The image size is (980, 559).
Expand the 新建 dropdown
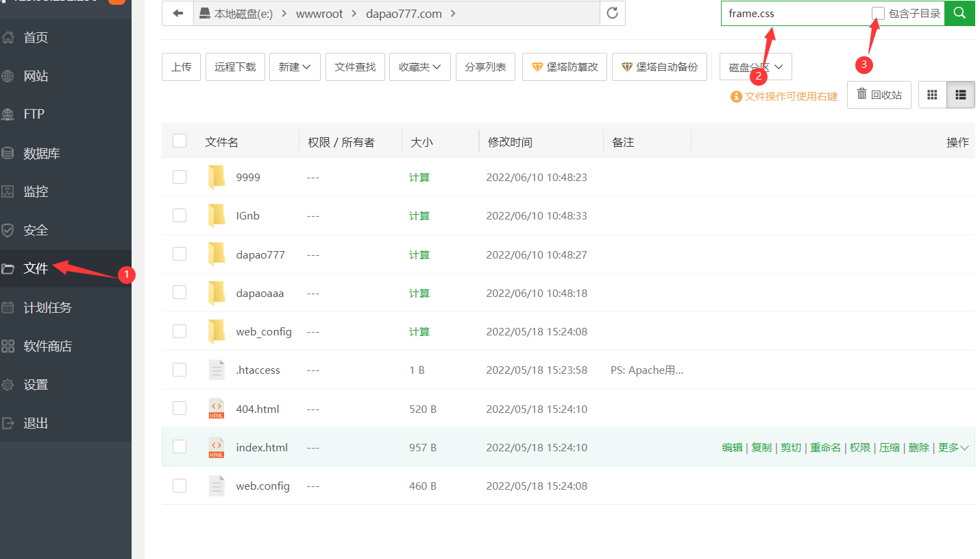pyautogui.click(x=295, y=67)
